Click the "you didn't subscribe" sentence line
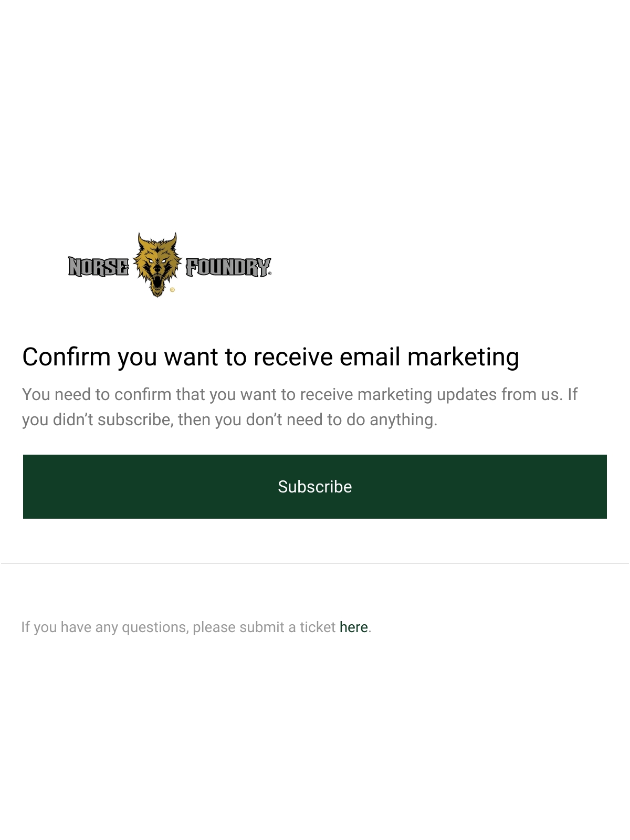The width and height of the screenshot is (630, 840). click(x=229, y=419)
